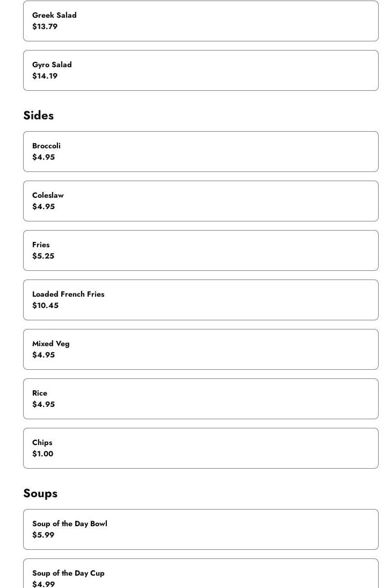Click the $5.25 Fries price
The width and height of the screenshot is (391, 588).
(43, 256)
